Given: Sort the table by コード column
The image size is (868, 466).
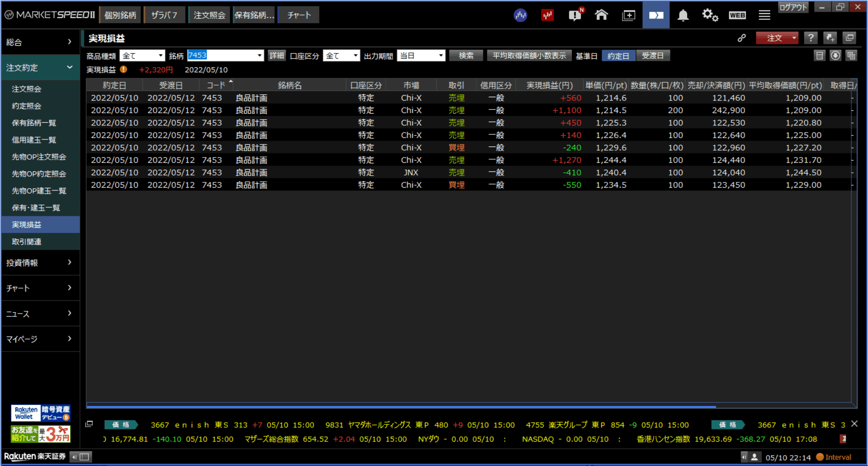Looking at the screenshot, I should coord(216,85).
